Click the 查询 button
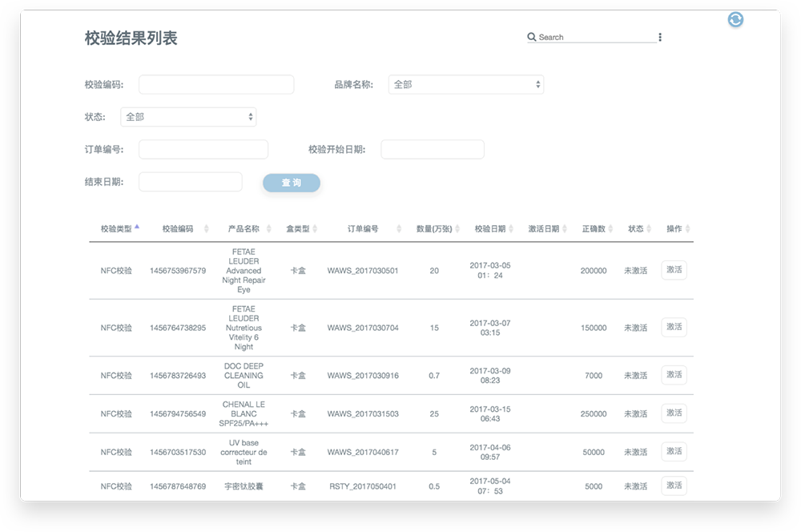 point(292,183)
